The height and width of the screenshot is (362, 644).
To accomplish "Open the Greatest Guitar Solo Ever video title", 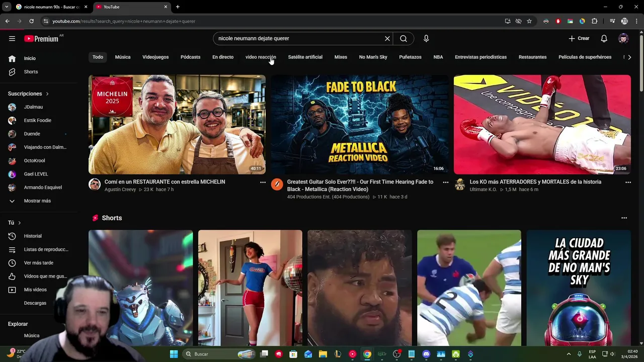I will (x=360, y=186).
